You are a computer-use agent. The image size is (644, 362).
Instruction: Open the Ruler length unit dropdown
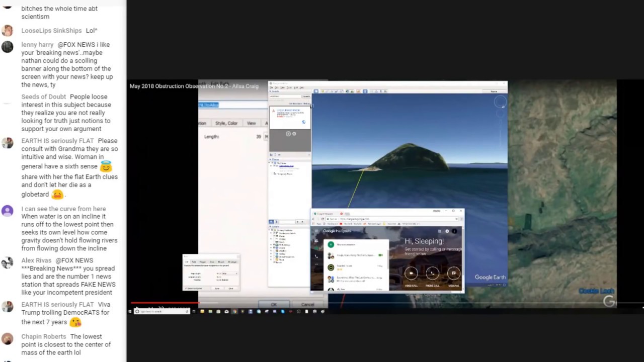point(230,274)
